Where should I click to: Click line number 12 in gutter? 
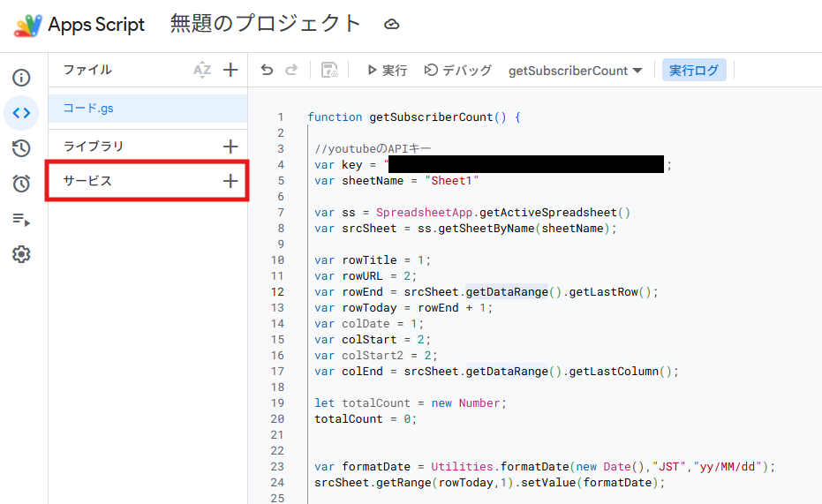(x=278, y=292)
